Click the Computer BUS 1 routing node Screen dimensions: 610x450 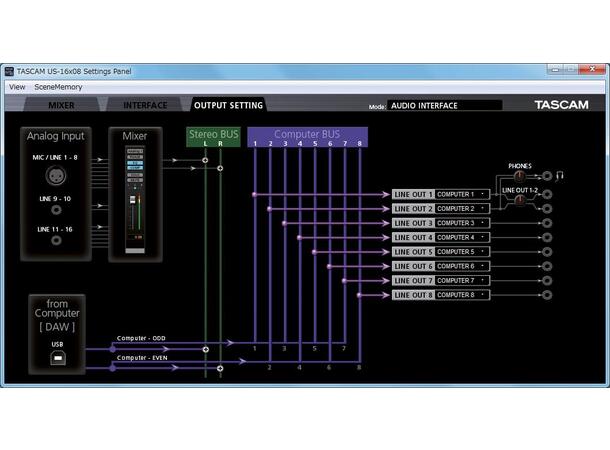coord(254,194)
